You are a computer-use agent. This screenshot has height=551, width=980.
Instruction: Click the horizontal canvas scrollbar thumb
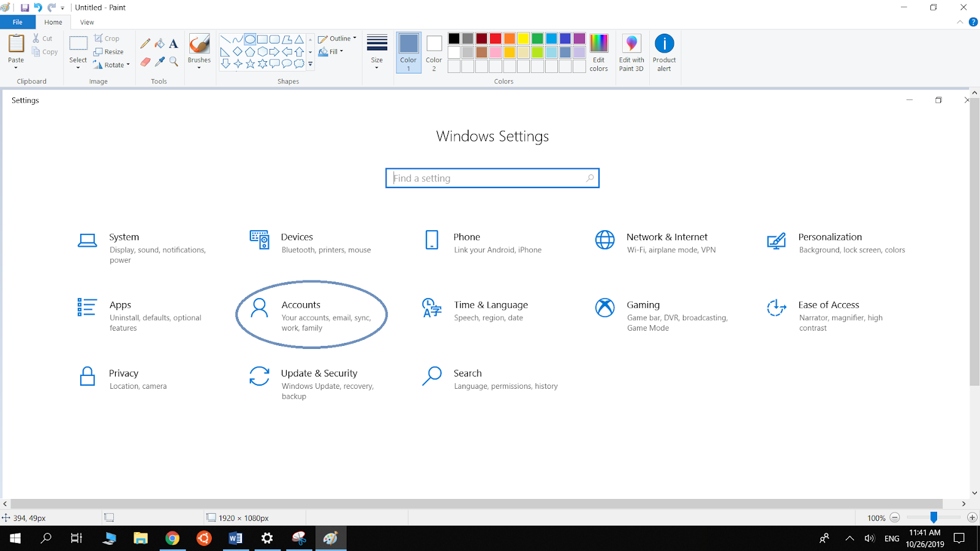(477, 504)
